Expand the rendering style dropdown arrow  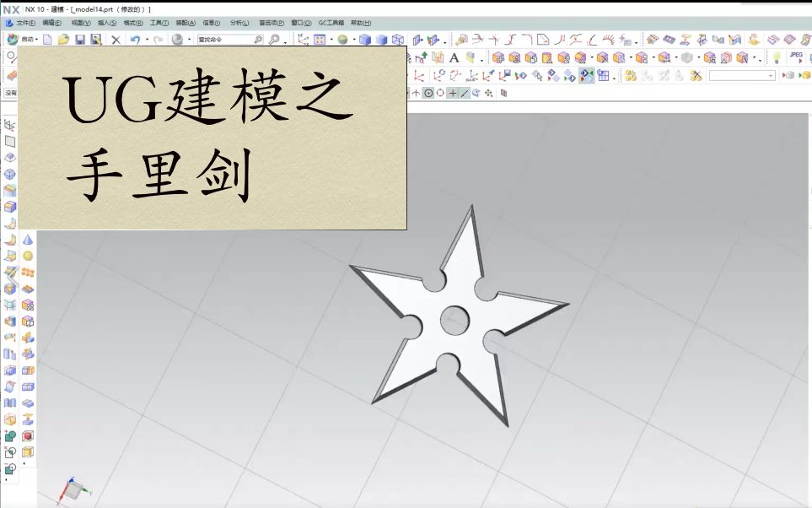tap(354, 40)
